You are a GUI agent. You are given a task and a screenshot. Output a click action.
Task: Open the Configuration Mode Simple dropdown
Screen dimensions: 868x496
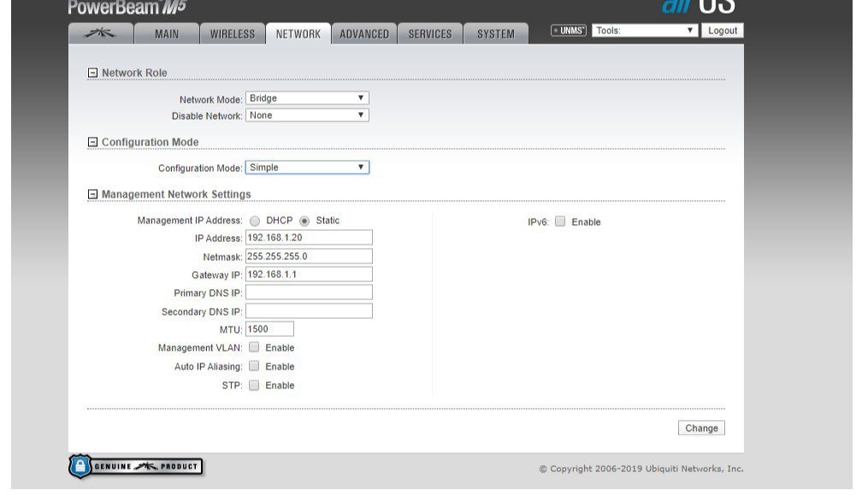pos(307,167)
